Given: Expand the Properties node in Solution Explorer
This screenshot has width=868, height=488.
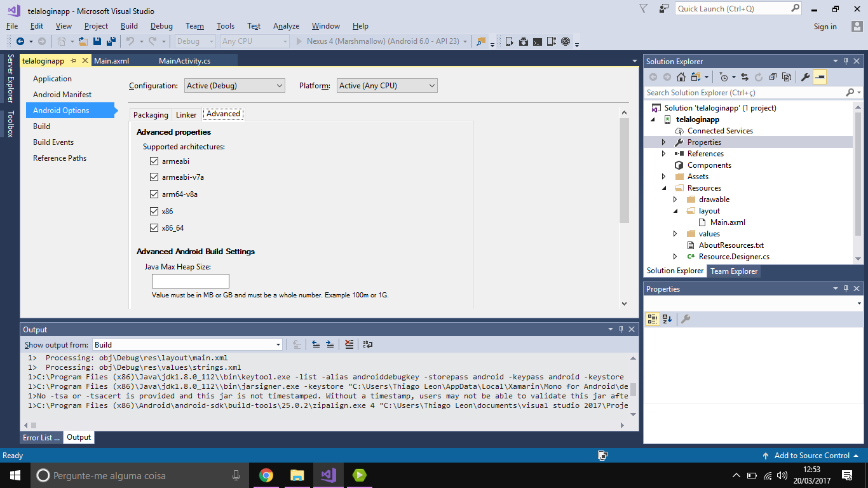Looking at the screenshot, I should click(664, 142).
